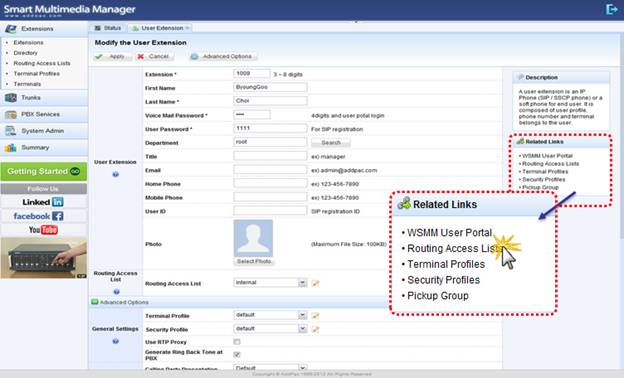Screen dimensions: 624x378
Task: Open Pickup Group in enlarged panel
Action: [438, 296]
